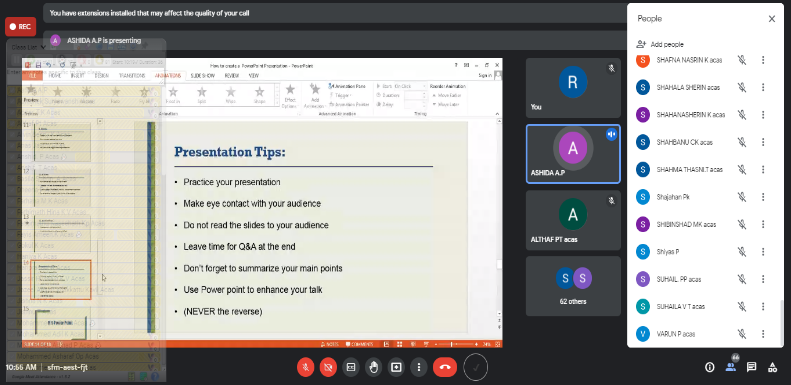The image size is (791, 385).
Task: Choose the Wipe animation star
Action: (231, 94)
